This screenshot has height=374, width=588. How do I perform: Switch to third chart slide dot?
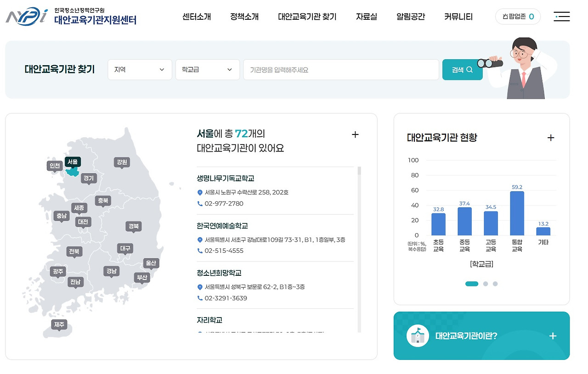click(495, 284)
